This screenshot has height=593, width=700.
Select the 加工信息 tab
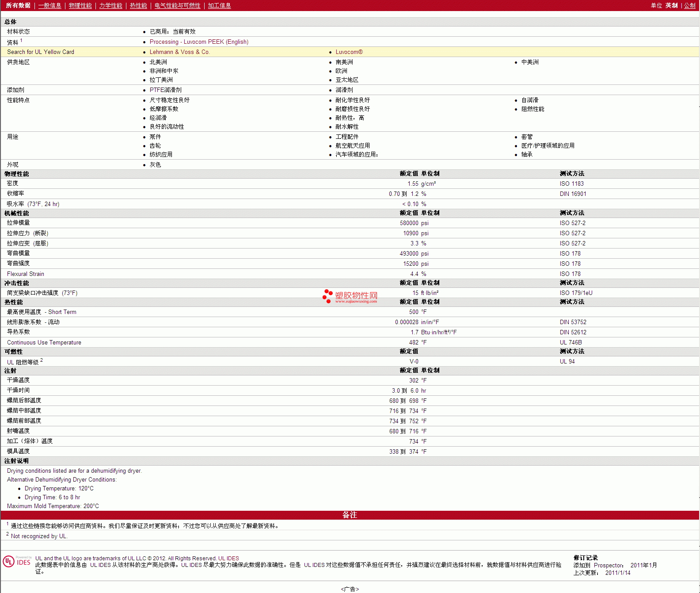pos(219,5)
